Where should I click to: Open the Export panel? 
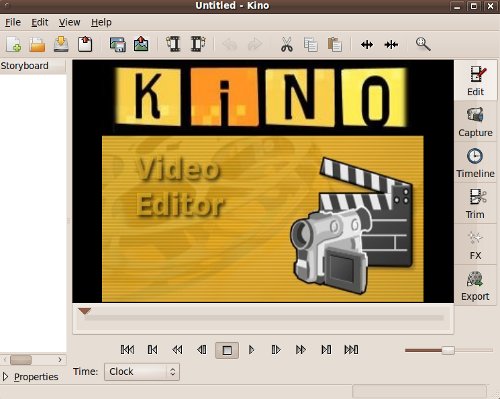point(475,286)
